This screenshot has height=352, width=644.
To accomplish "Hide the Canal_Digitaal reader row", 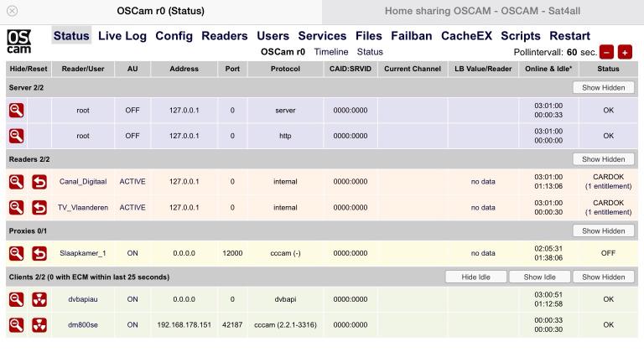I will pos(16,182).
